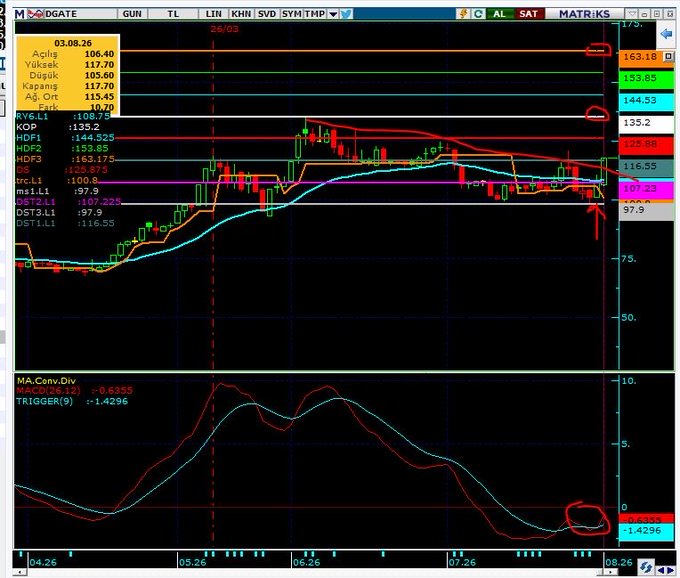This screenshot has height=578, width=680.
Task: Click the blue back arrow icon
Action: pyautogui.click(x=666, y=33)
